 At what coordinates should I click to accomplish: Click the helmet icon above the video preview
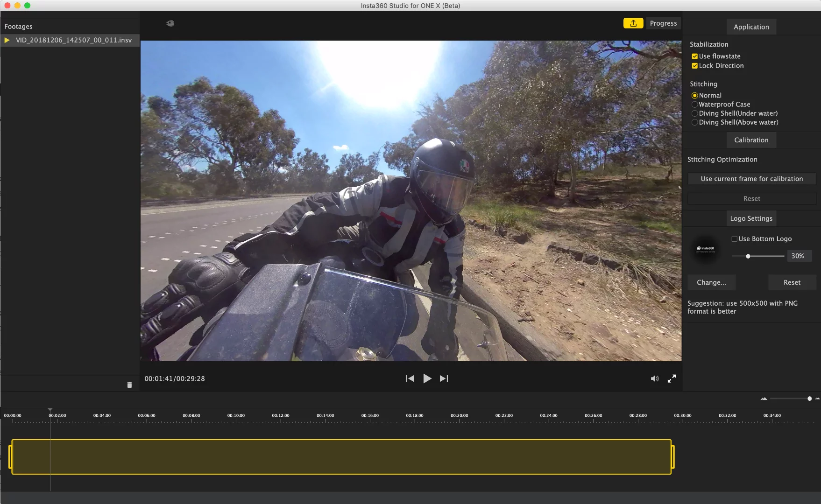(170, 23)
